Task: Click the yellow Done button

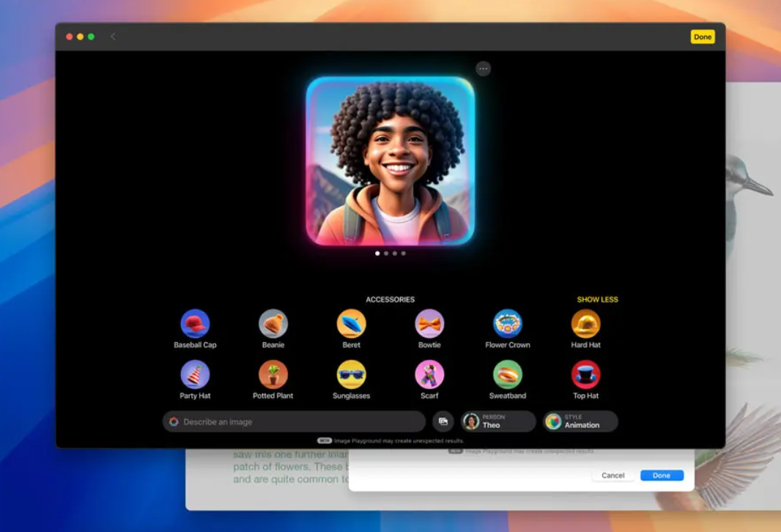Action: coord(703,37)
